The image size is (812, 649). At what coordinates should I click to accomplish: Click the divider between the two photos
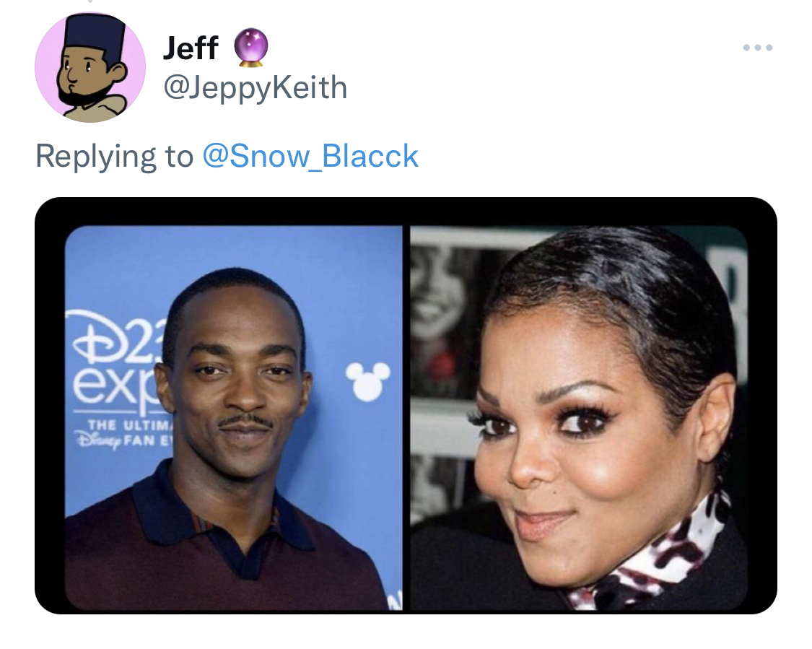406,417
